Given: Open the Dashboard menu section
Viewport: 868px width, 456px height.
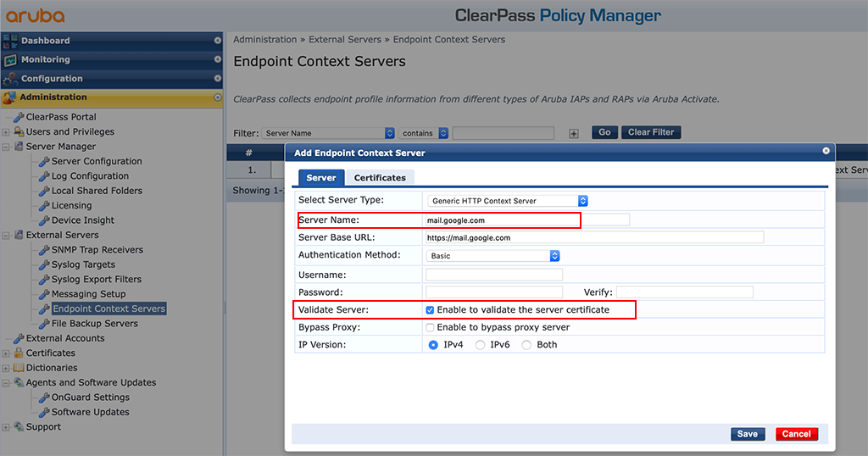Looking at the screenshot, I should click(x=112, y=41).
